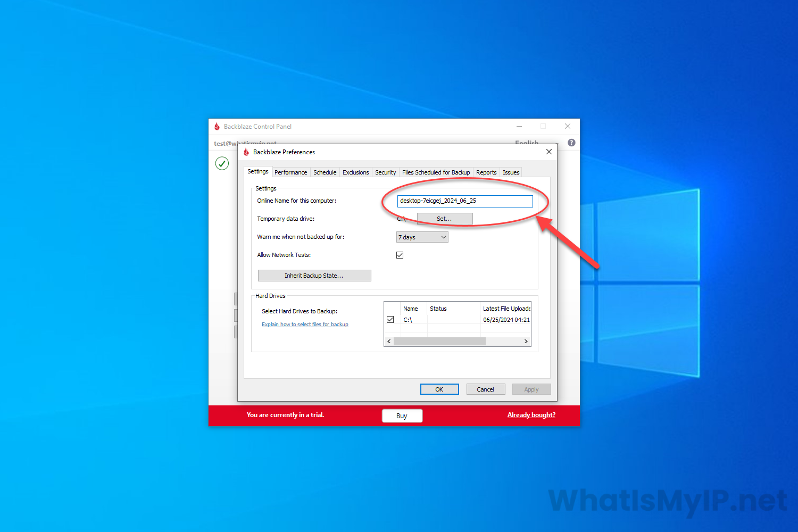Click the Backblaze flame icon in Control Panel title

coord(217,127)
